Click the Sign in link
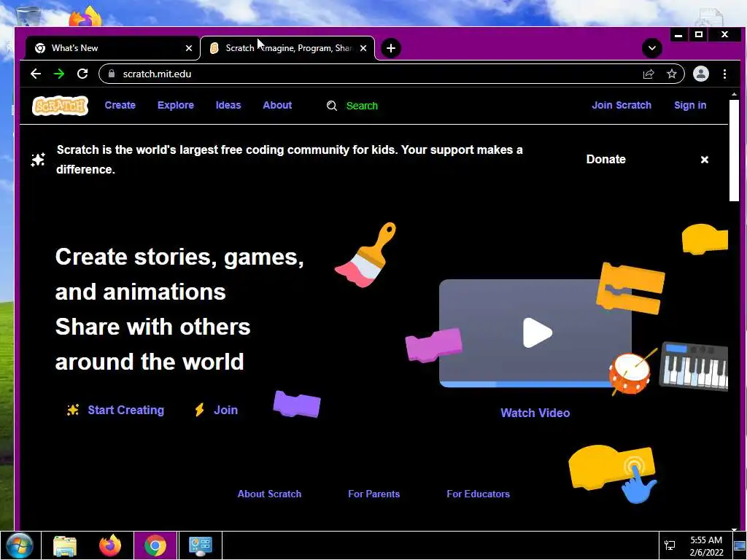 click(690, 105)
